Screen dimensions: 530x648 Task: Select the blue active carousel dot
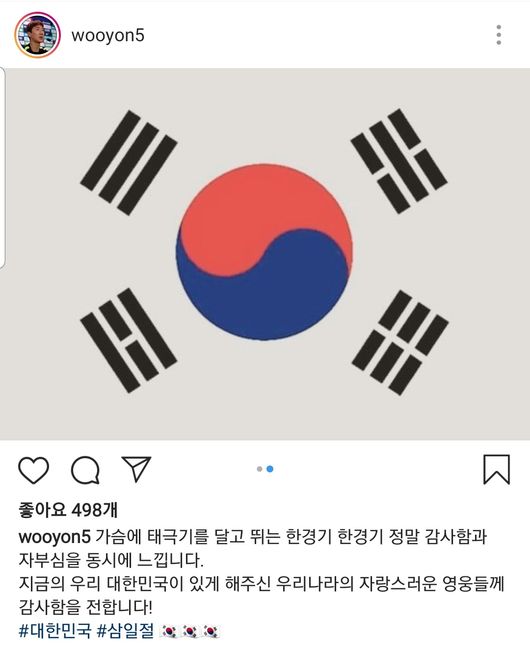coord(270,469)
